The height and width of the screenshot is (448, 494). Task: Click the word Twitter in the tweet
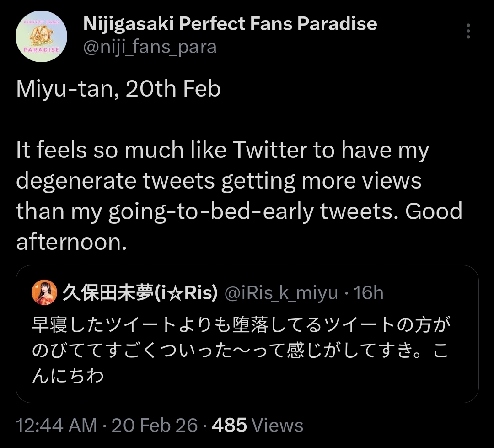tap(270, 150)
